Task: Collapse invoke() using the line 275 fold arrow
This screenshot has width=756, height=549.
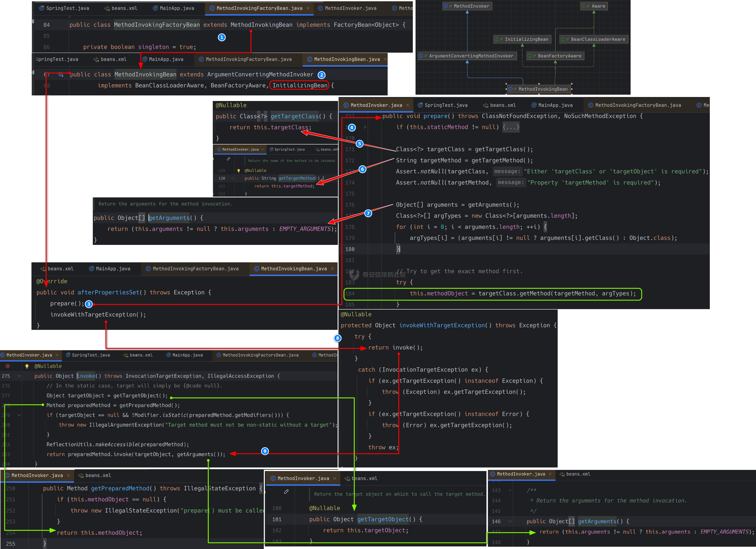Action: coord(19,376)
